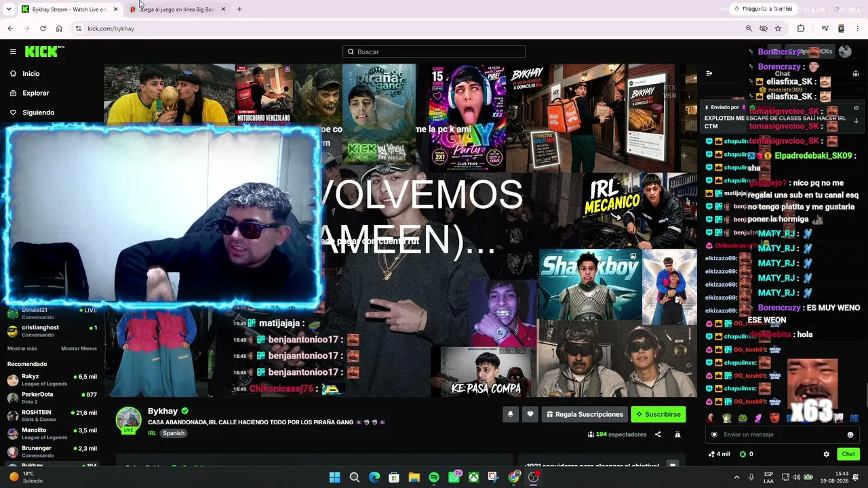868x488 pixels.
Task: Click Mostrar más in the sidebar
Action: point(22,348)
